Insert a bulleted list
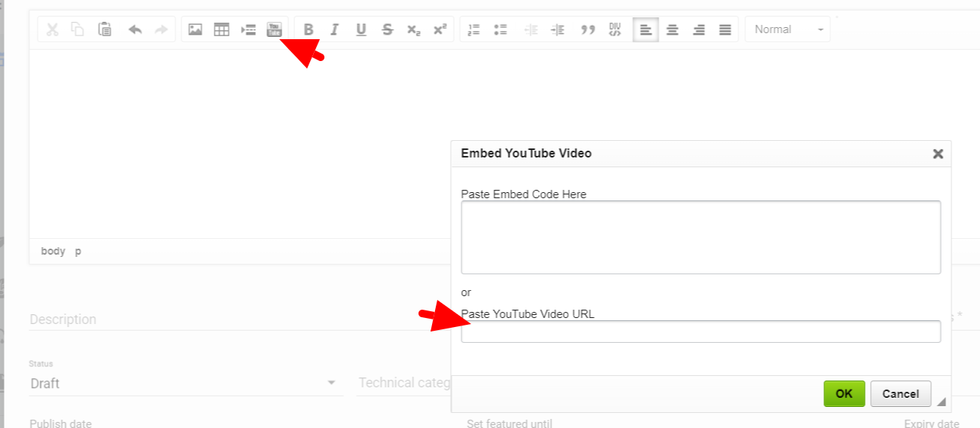980x428 pixels. (x=501, y=29)
